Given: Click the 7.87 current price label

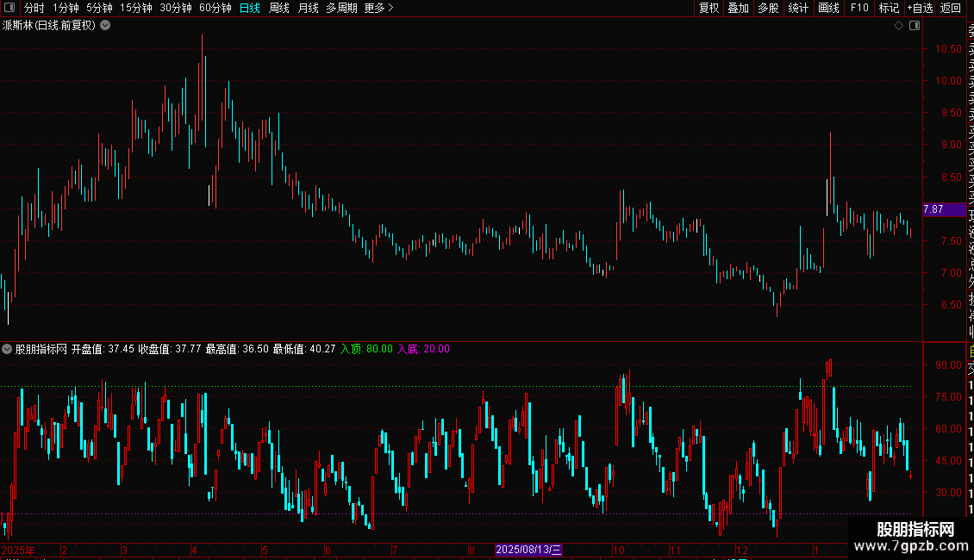Looking at the screenshot, I should tap(944, 209).
